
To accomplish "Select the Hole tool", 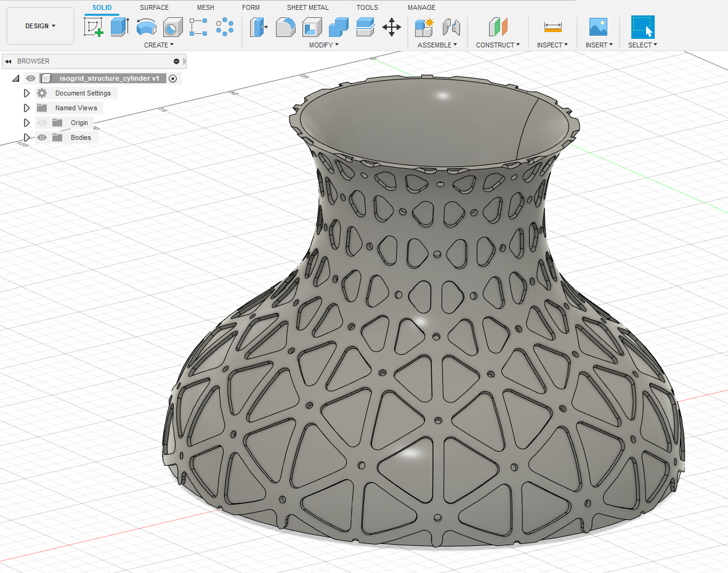I will pyautogui.click(x=172, y=27).
